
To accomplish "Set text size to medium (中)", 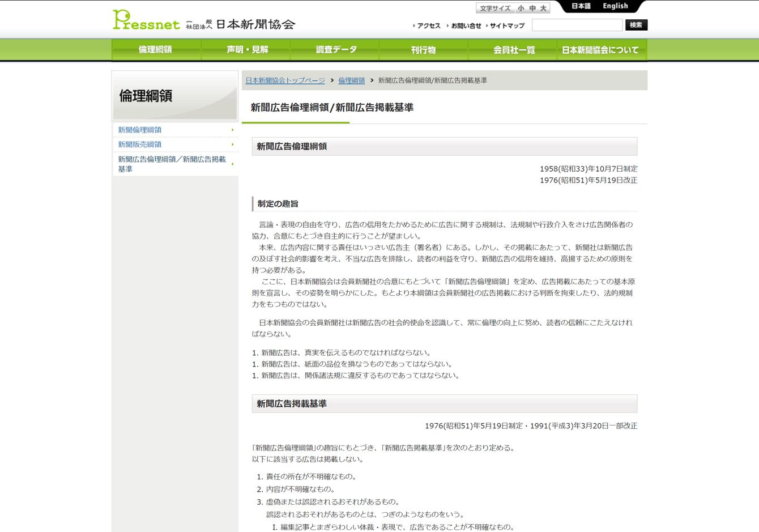I will click(532, 8).
